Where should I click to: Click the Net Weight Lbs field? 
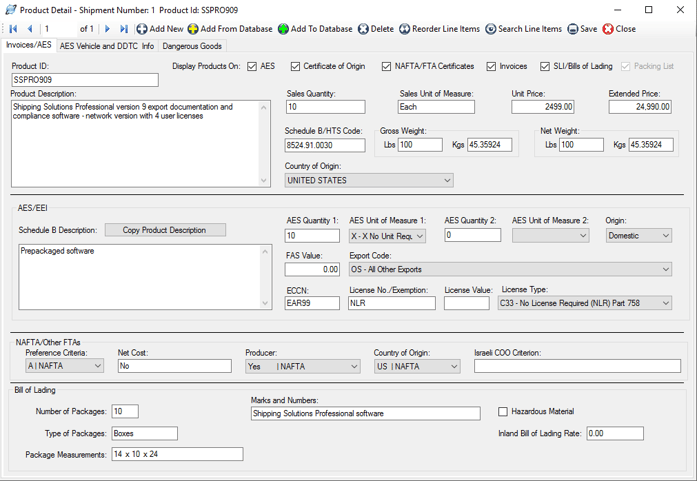click(581, 145)
